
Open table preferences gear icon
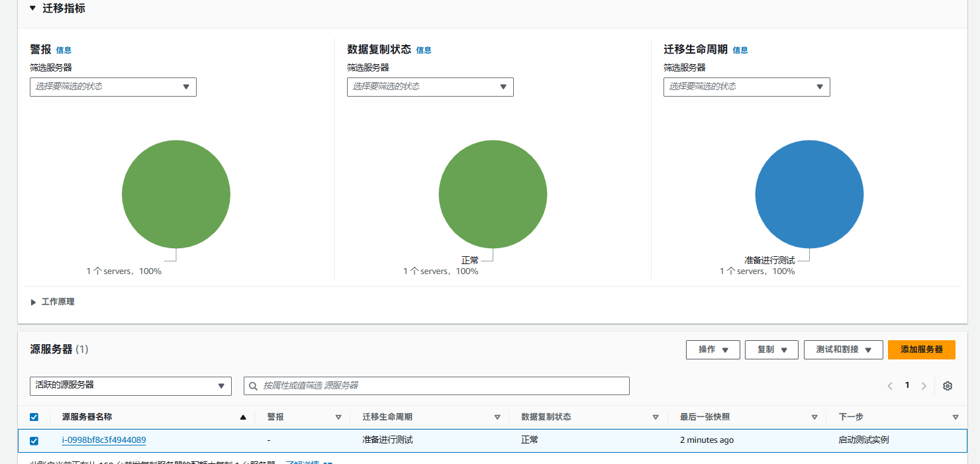tap(948, 386)
